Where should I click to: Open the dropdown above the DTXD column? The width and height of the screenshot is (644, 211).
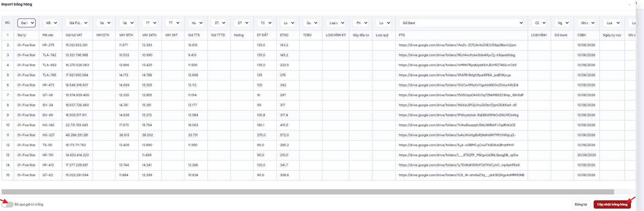click(288, 23)
